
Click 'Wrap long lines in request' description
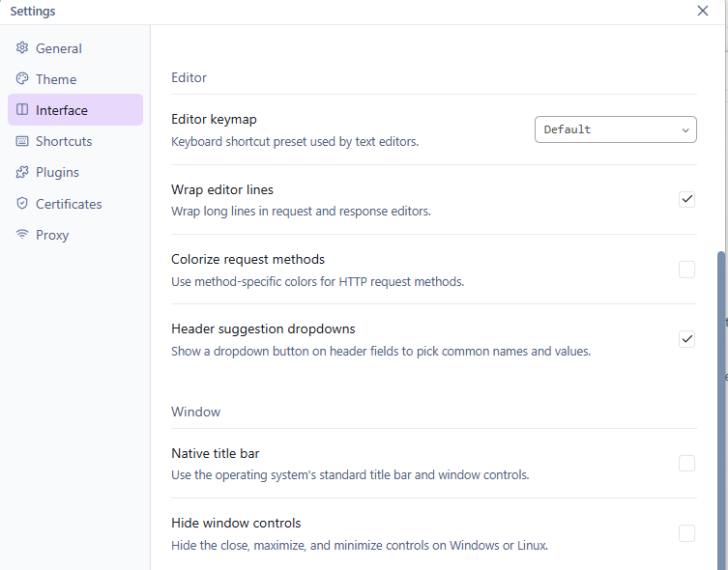tap(301, 211)
